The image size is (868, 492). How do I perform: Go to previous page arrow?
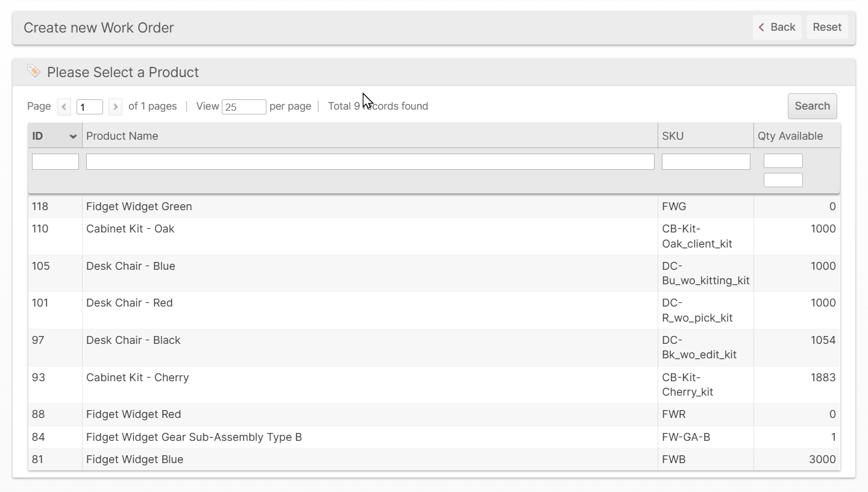(x=64, y=107)
